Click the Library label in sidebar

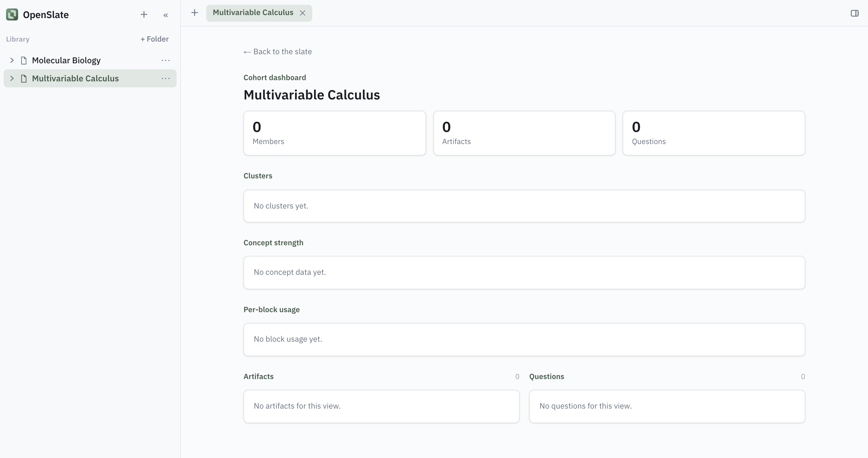[x=18, y=39]
